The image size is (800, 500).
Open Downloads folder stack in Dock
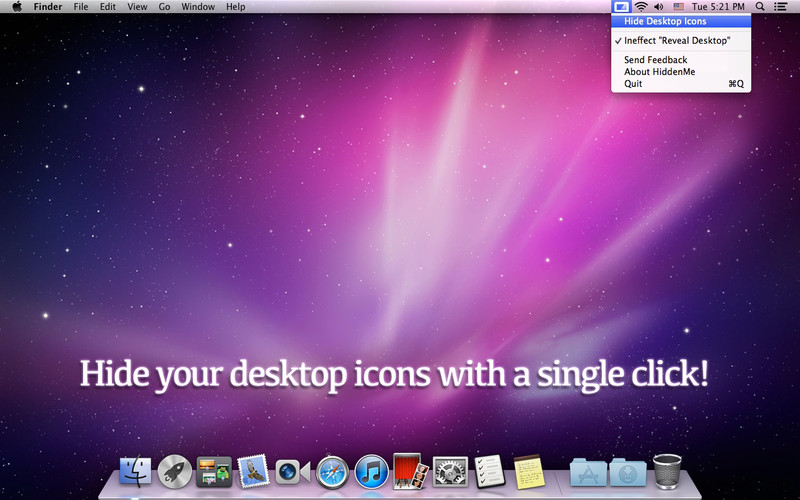pos(628,472)
